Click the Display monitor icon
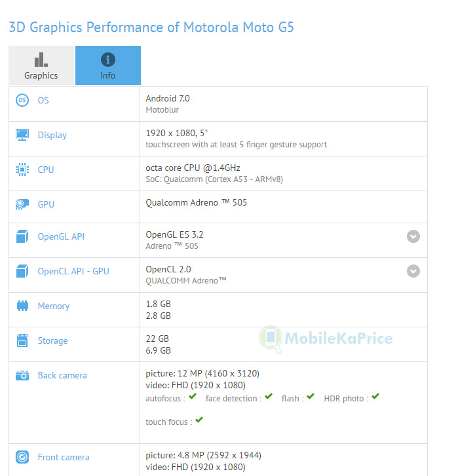Viewport: 475px width, 476px height. [x=22, y=135]
